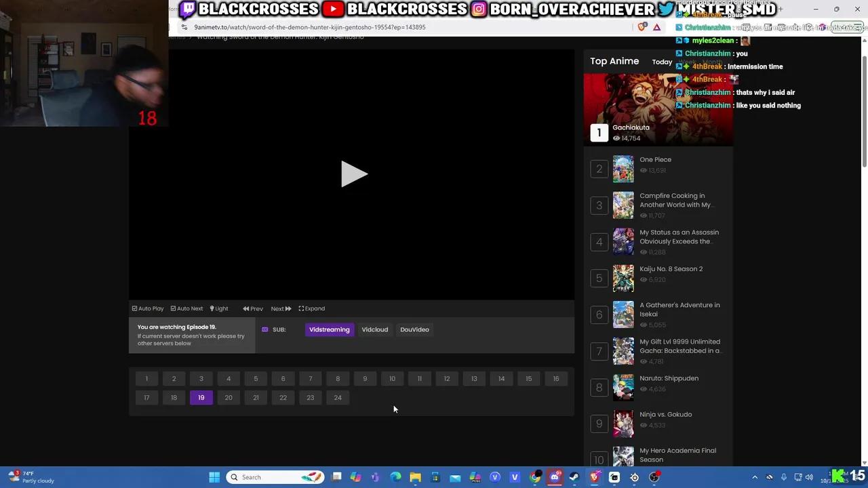The image size is (868, 488).
Task: Open episode 24
Action: pos(338,398)
